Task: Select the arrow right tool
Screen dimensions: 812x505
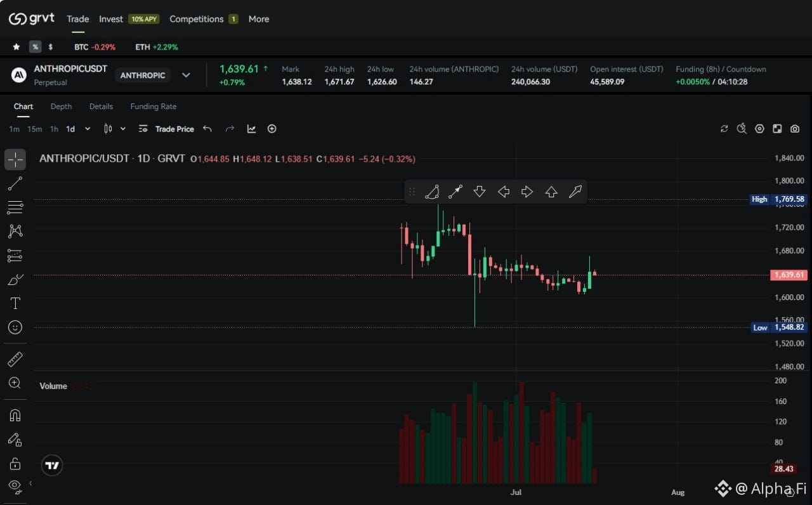Action: (x=527, y=192)
